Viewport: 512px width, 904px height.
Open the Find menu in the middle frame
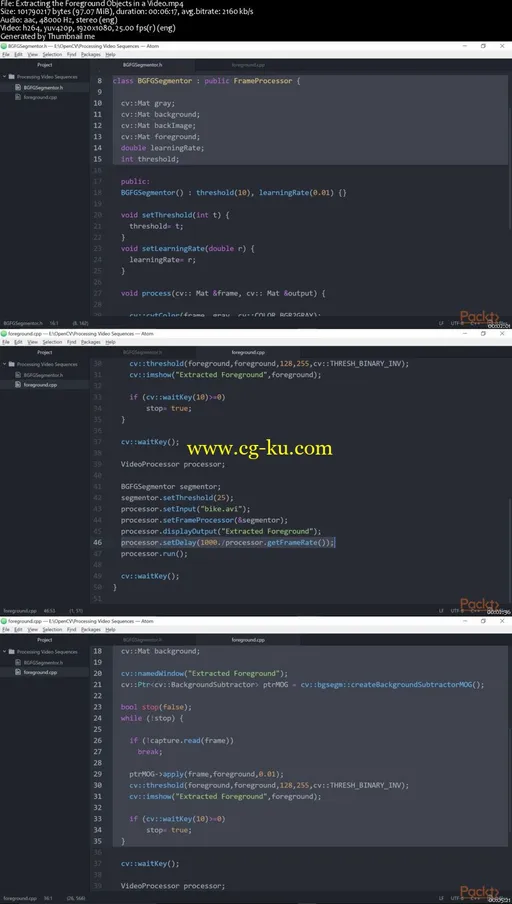pos(71,342)
